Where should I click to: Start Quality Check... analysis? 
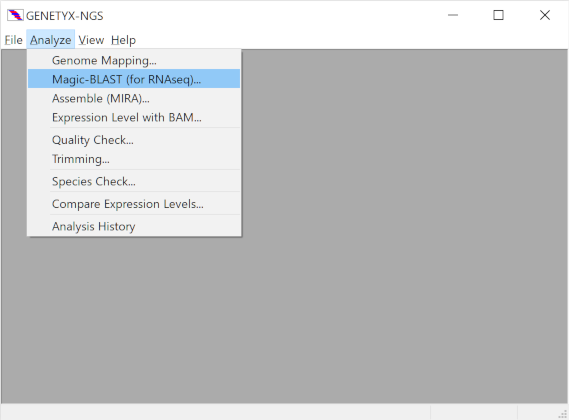tap(134, 140)
